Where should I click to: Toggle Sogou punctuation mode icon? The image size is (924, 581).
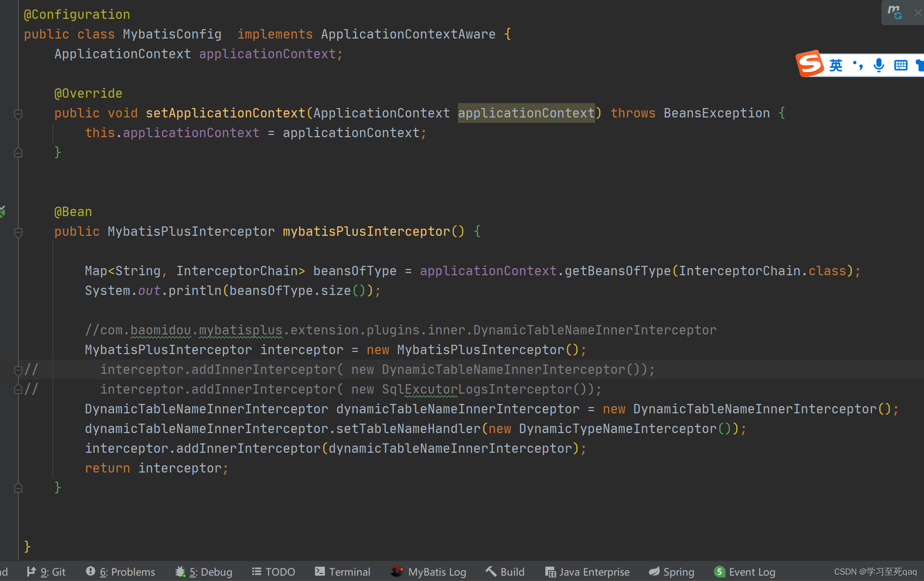[x=858, y=65]
